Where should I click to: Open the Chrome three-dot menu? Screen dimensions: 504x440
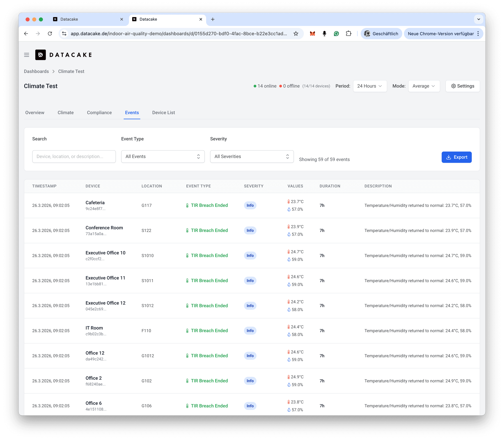(478, 34)
